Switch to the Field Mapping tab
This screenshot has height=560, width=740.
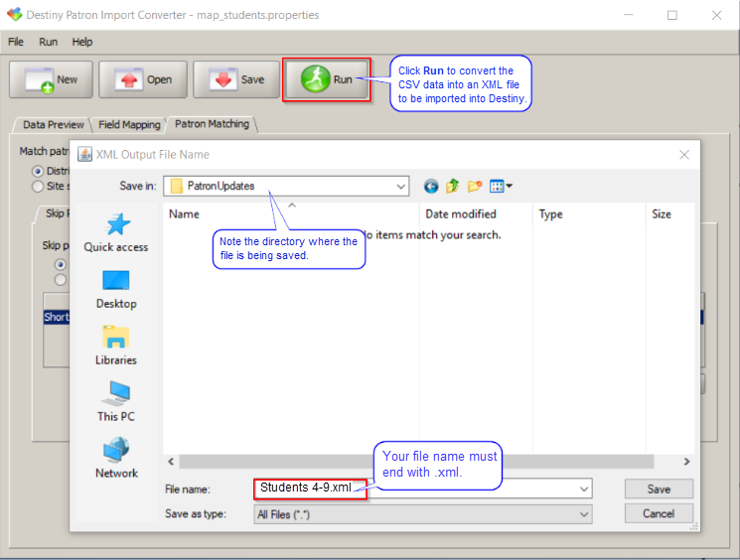(129, 125)
